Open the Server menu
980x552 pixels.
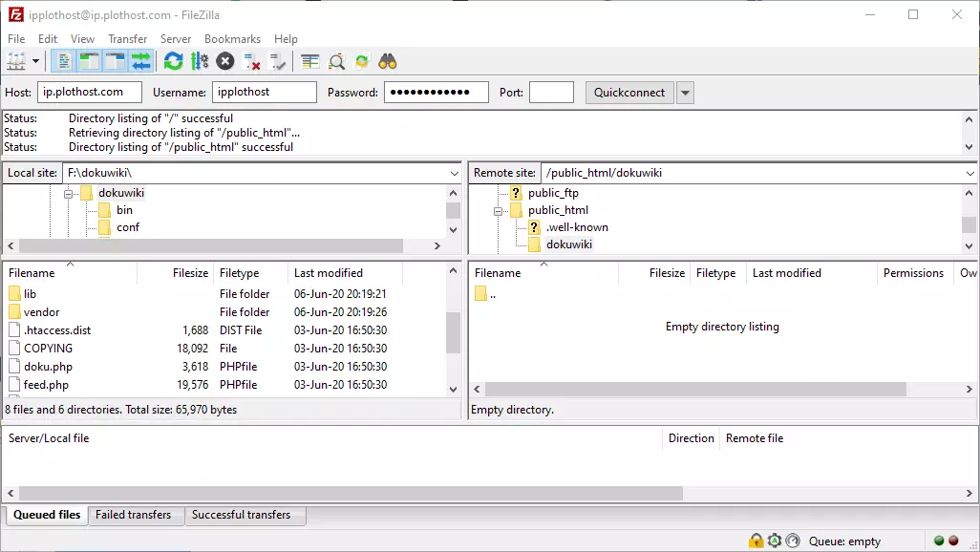[176, 39]
